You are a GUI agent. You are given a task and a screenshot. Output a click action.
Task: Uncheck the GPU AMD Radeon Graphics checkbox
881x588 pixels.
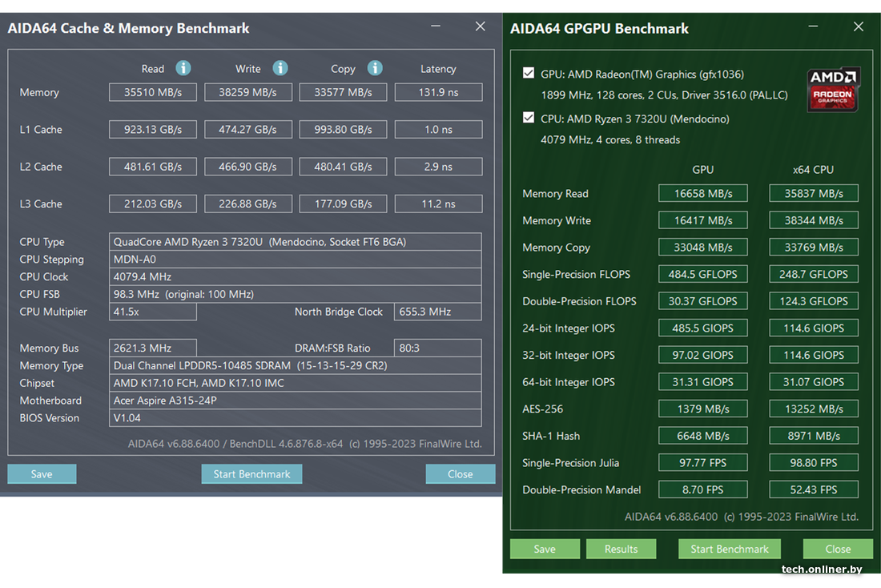529,74
